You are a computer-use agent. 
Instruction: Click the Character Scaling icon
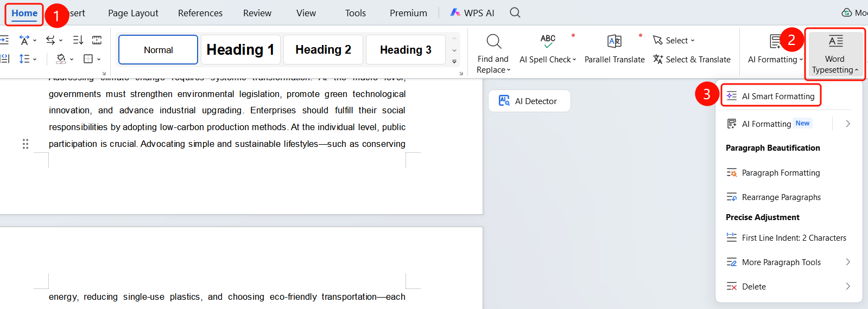coord(24,40)
